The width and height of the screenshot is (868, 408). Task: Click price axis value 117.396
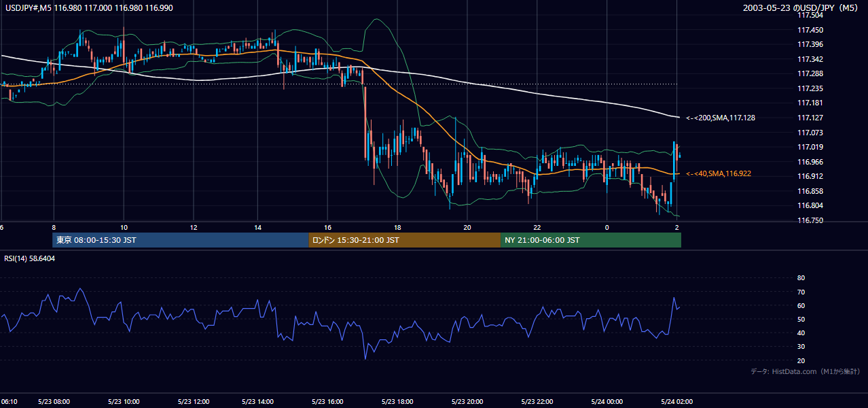[x=809, y=45]
